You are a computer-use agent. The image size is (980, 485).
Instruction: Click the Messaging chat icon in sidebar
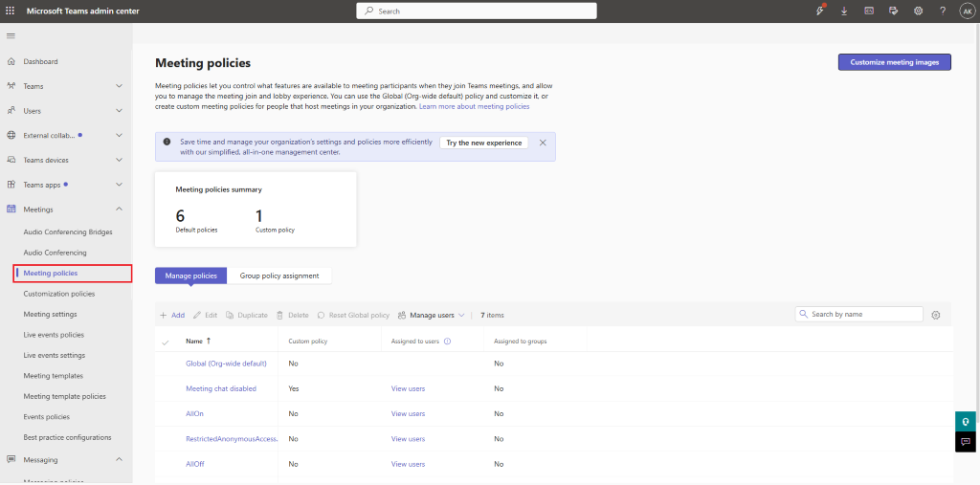point(11,459)
